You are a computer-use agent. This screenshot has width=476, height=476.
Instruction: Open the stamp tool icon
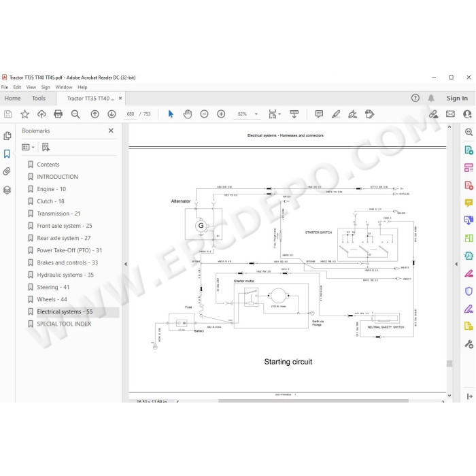pos(369,114)
